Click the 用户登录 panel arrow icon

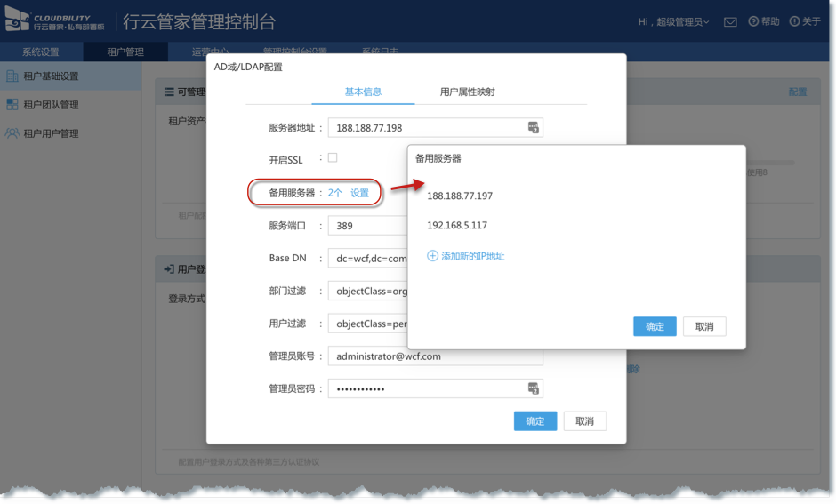click(x=168, y=269)
